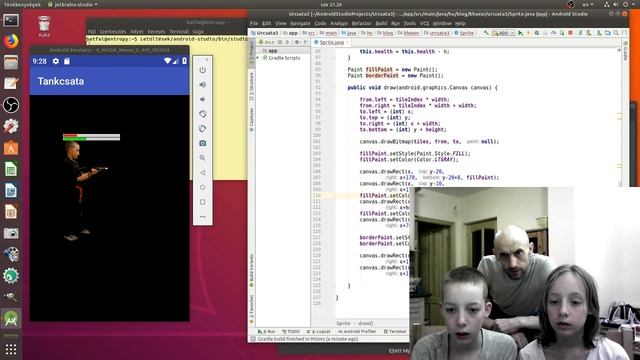Viewport: 640px width, 360px height.
Task: Click emulator Home circle button
Action: [202, 187]
